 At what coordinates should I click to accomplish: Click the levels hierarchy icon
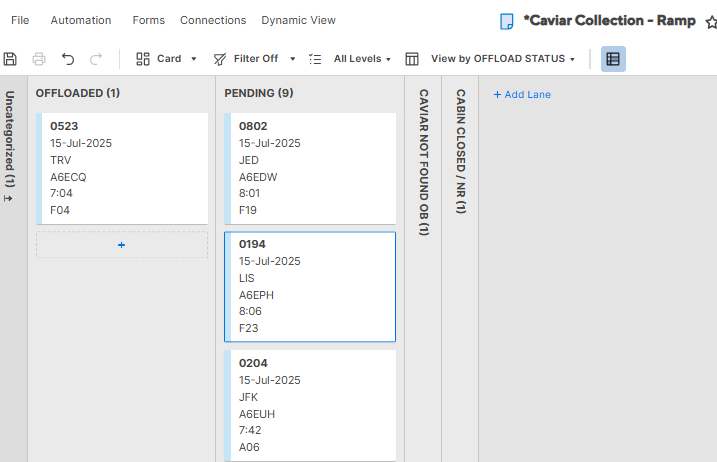315,59
